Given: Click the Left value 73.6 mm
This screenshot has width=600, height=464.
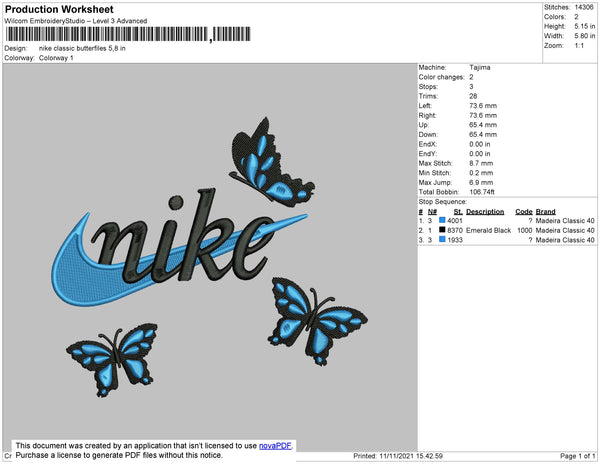Looking at the screenshot, I should [x=483, y=106].
